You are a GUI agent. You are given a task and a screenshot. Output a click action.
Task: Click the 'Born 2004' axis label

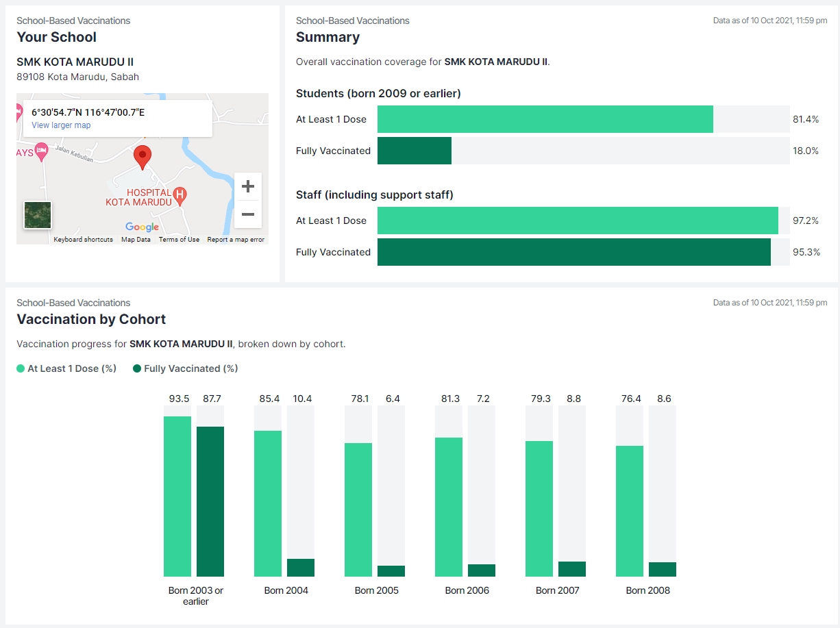pyautogui.click(x=286, y=590)
